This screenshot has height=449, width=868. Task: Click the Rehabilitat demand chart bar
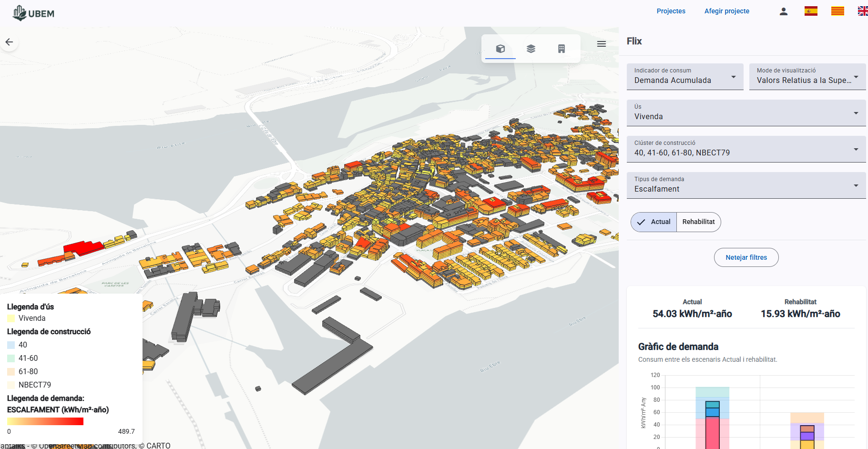(x=807, y=437)
